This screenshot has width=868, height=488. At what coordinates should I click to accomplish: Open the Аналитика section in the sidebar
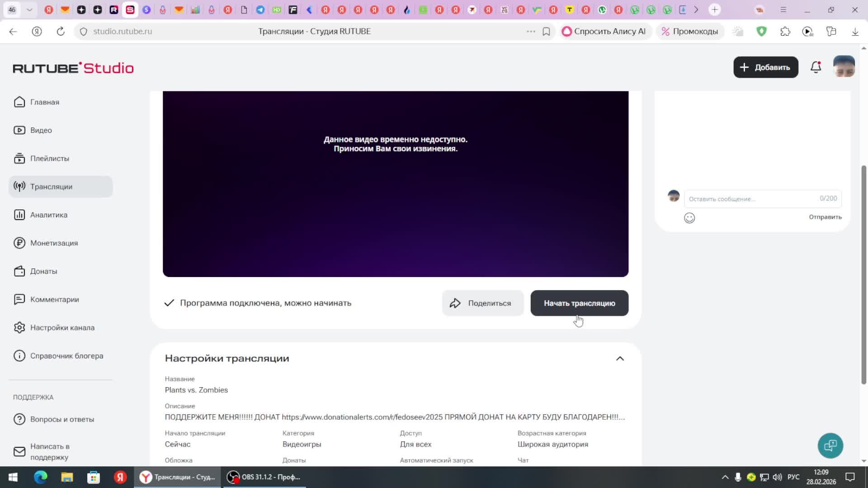pyautogui.click(x=48, y=215)
